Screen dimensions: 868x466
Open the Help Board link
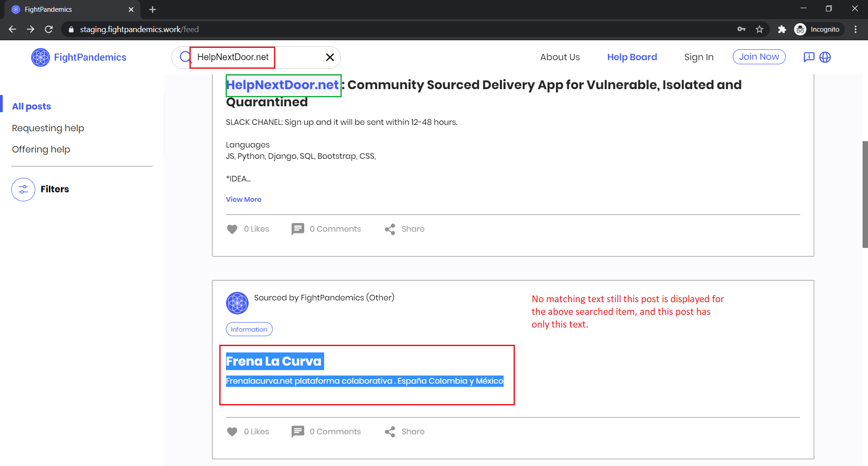632,57
